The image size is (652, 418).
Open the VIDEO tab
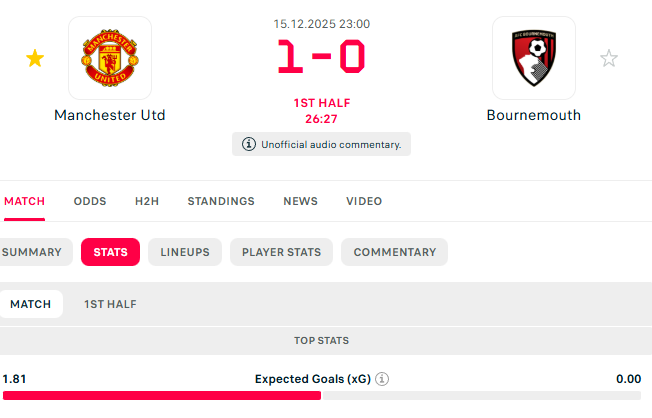pos(364,201)
